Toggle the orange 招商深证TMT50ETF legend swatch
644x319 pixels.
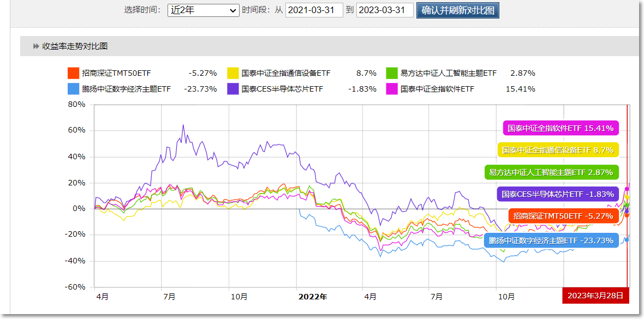pyautogui.click(x=73, y=73)
